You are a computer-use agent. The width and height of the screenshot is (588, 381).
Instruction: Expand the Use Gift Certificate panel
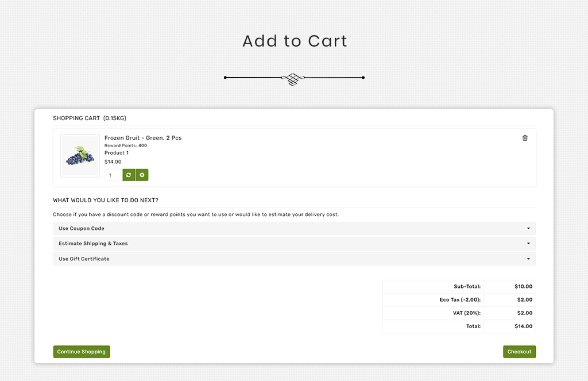84,259
